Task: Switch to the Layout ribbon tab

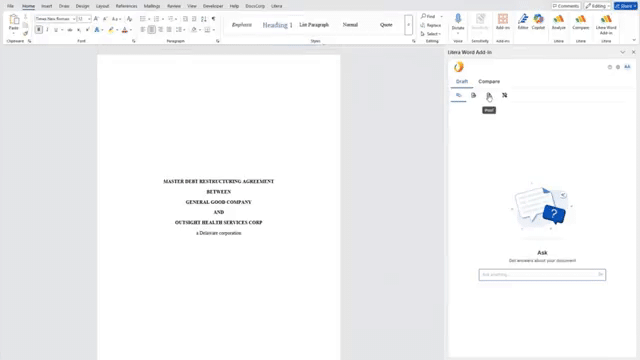Action: 102,6
